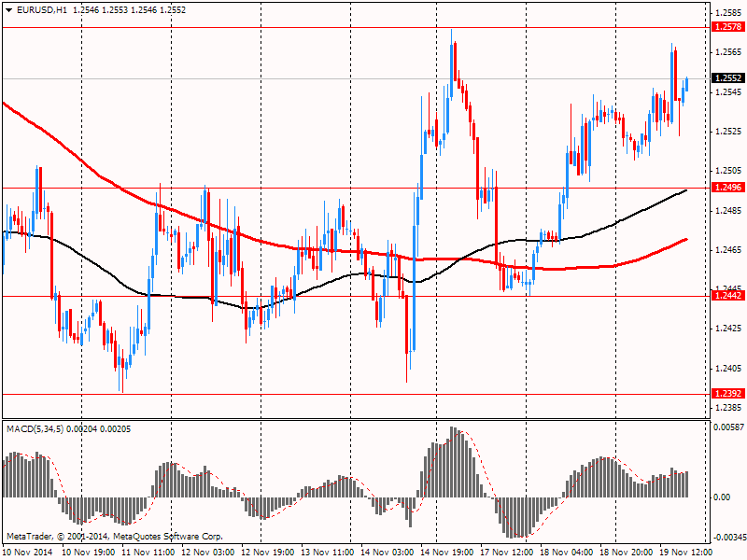The width and height of the screenshot is (747, 560).
Task: Click the 10 Nov 2014 time axis label
Action: point(27,552)
